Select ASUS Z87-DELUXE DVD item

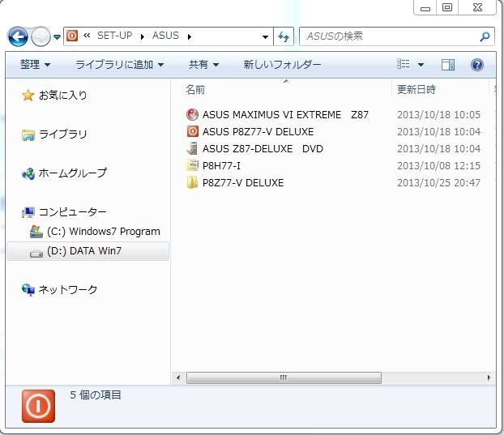263,149
